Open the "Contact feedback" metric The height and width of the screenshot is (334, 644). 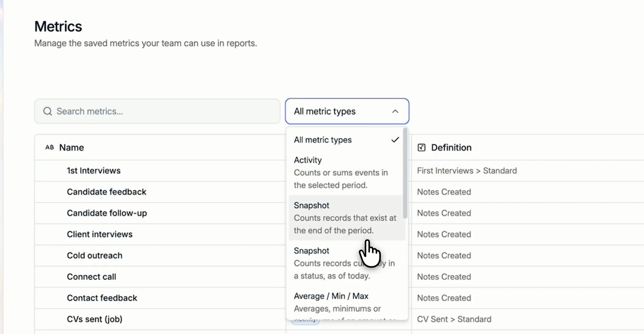(x=102, y=298)
